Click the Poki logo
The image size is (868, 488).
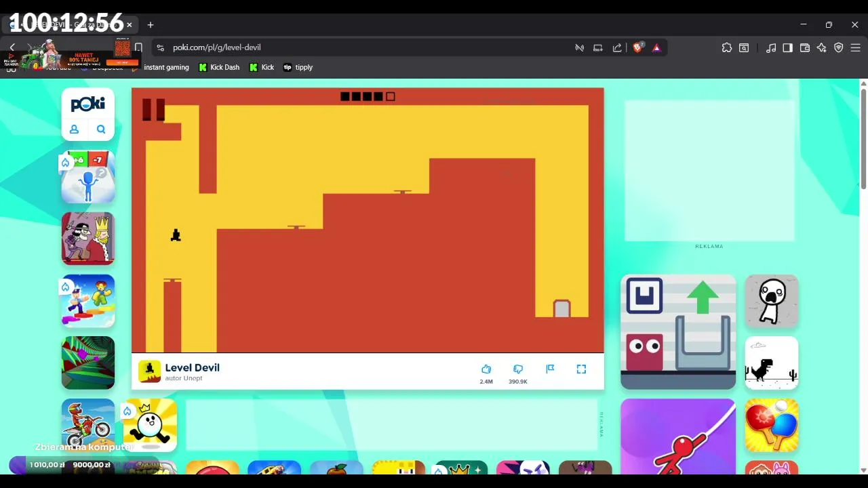(x=88, y=104)
